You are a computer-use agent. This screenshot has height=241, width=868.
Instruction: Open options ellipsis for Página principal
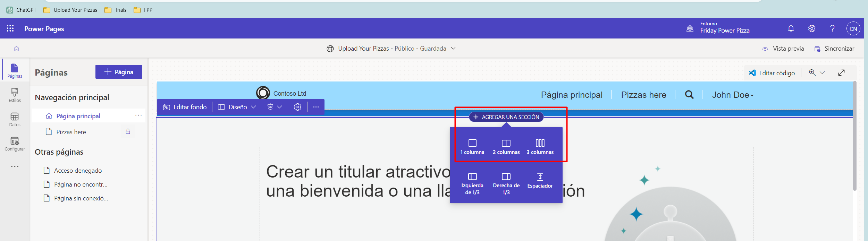pyautogui.click(x=138, y=115)
